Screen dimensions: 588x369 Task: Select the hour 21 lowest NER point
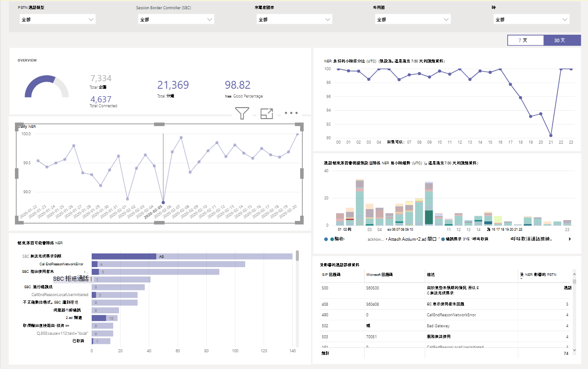551,135
